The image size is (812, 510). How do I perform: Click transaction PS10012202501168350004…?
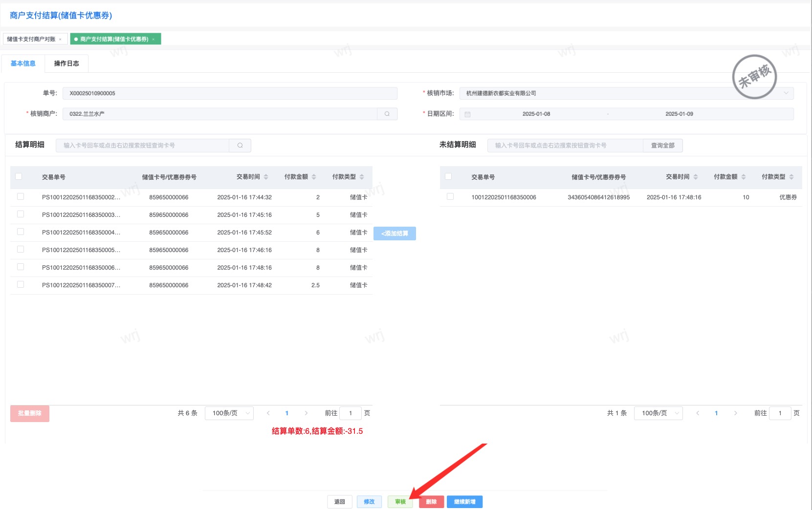81,233
